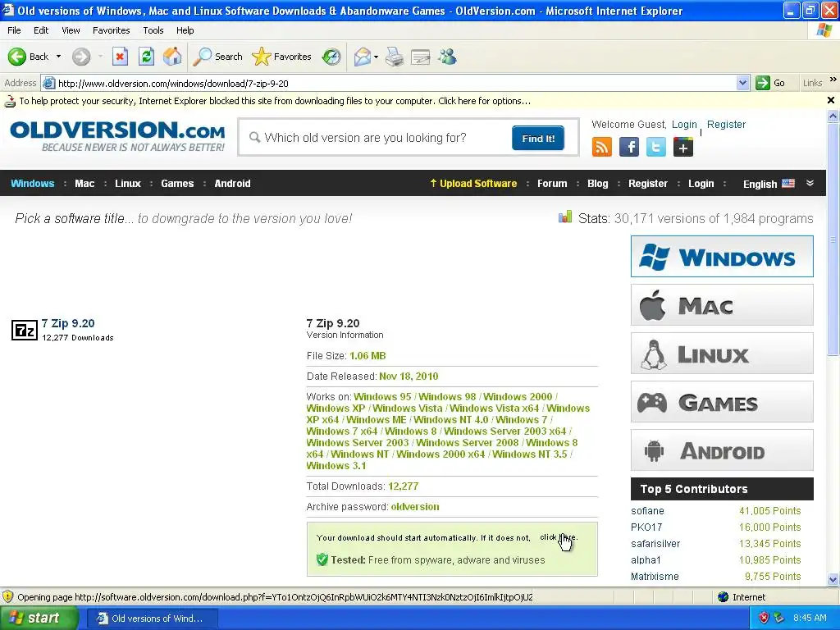This screenshot has height=630, width=840.
Task: Click the green Go arrow button
Action: pyautogui.click(x=762, y=83)
